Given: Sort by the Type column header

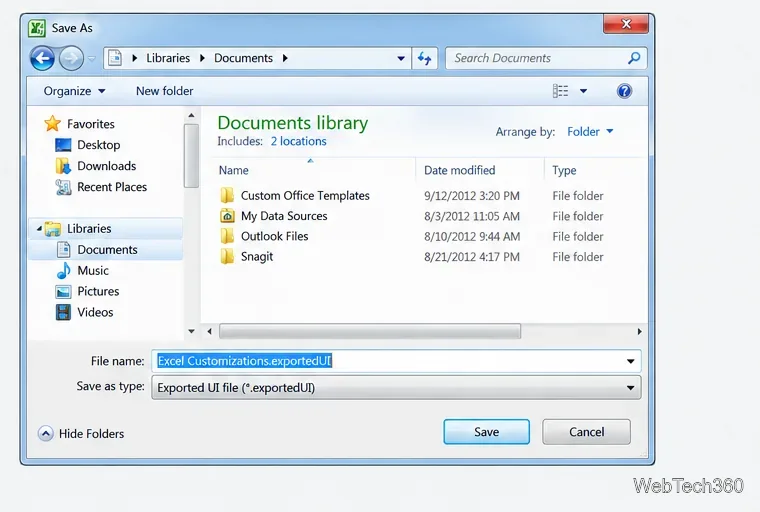Looking at the screenshot, I should click(564, 170).
